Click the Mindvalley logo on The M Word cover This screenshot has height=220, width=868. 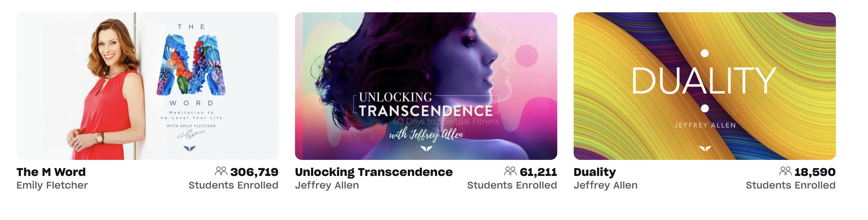[x=190, y=148]
